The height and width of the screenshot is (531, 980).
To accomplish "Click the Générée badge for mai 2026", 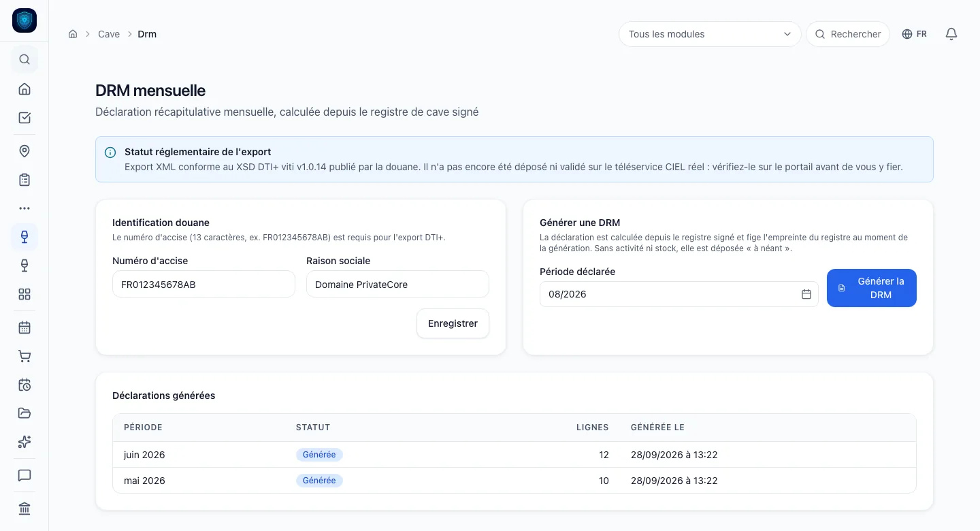I will 319,481.
